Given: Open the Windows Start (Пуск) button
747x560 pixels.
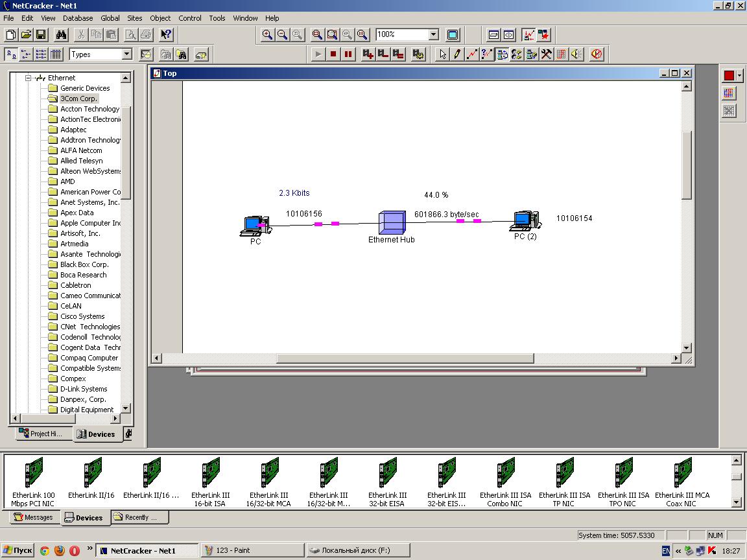Looking at the screenshot, I should click(18, 550).
